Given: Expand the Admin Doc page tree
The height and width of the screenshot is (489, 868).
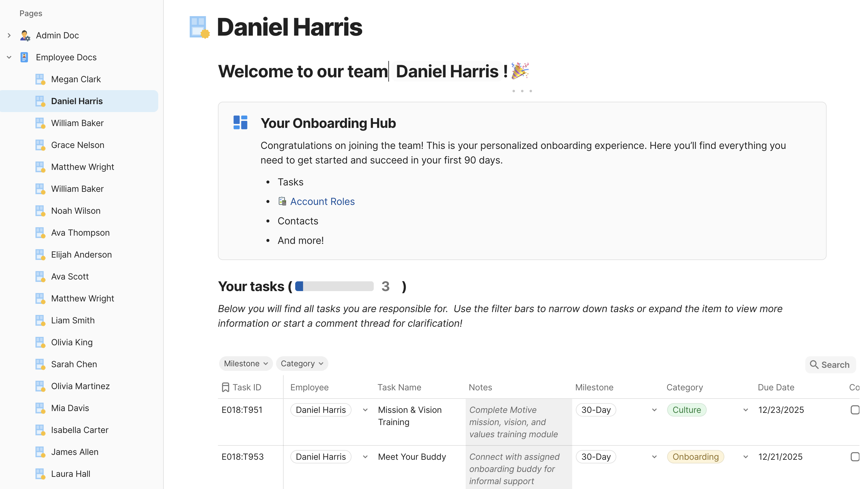Looking at the screenshot, I should (9, 35).
